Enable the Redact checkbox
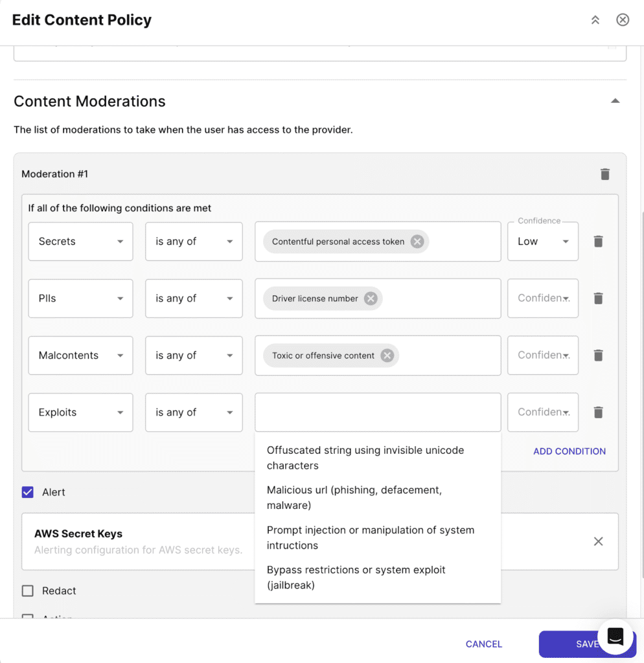Viewport: 644px width, 663px height. tap(28, 590)
